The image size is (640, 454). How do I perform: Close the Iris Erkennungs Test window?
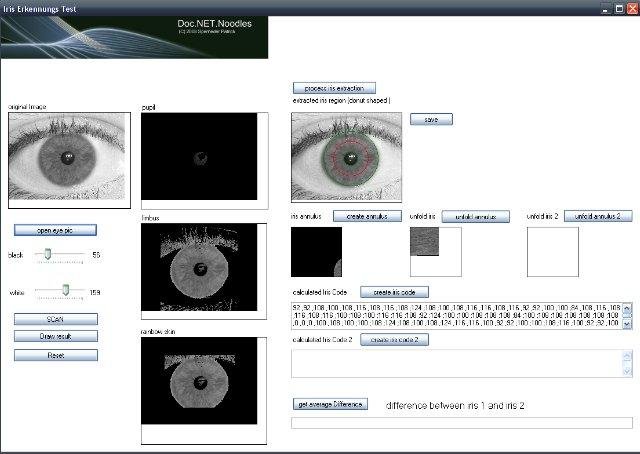(x=632, y=8)
